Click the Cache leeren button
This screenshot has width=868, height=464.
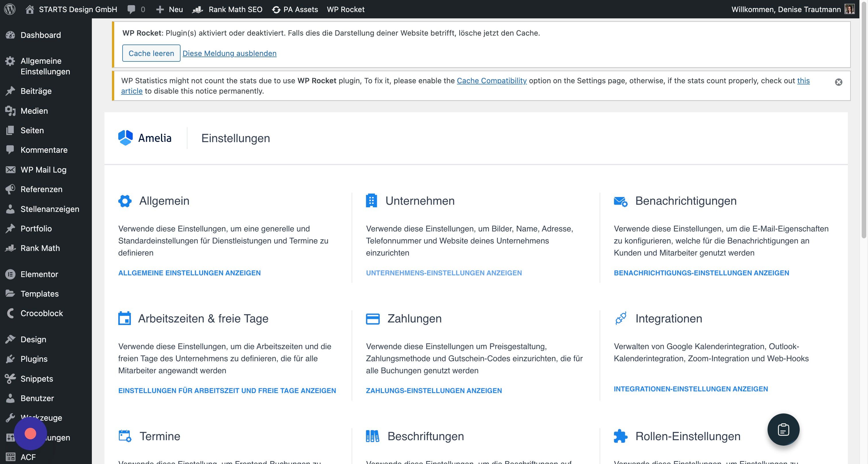pyautogui.click(x=151, y=53)
